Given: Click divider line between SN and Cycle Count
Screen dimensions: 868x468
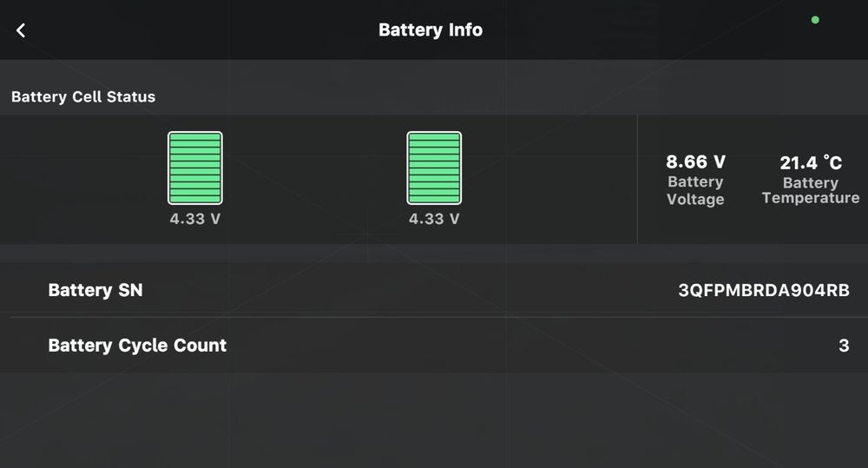Looking at the screenshot, I should click(x=434, y=317).
